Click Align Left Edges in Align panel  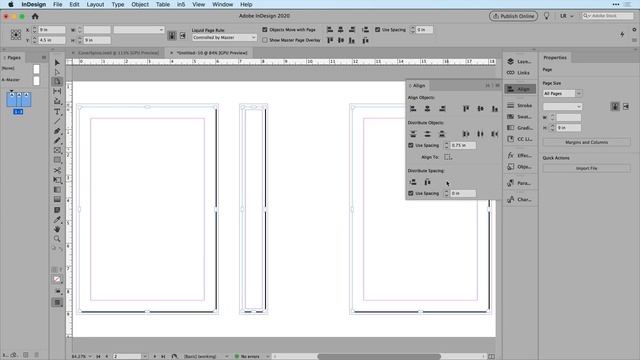(x=413, y=109)
